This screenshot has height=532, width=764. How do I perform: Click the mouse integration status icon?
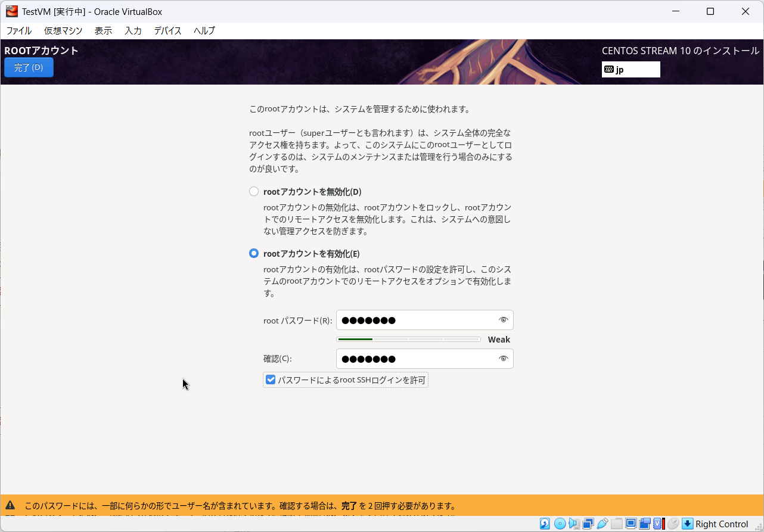(x=673, y=524)
